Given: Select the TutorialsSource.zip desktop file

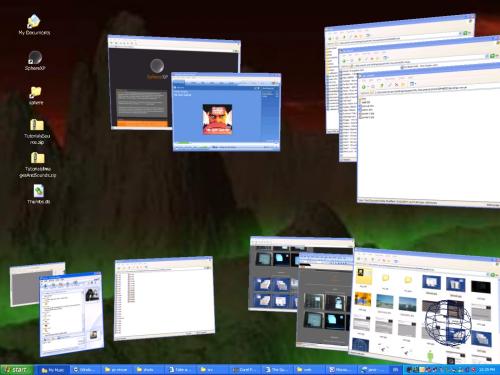Looking at the screenshot, I should pos(37,132).
